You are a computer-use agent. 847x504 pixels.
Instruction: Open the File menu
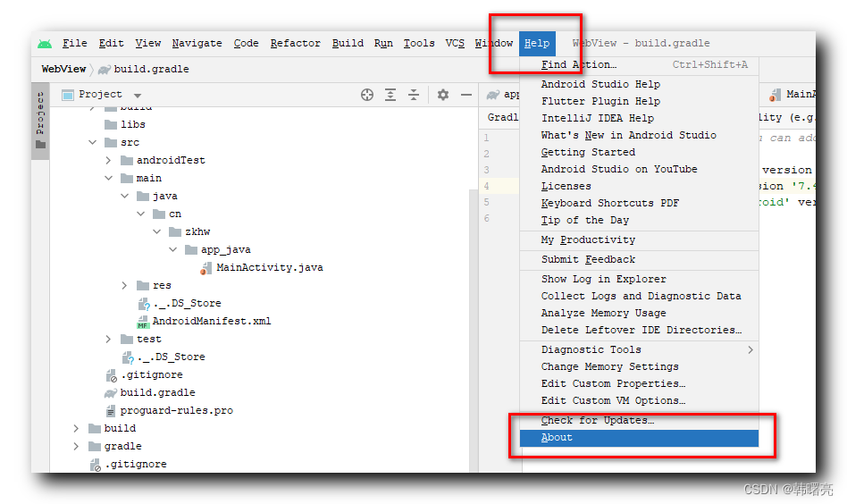74,43
